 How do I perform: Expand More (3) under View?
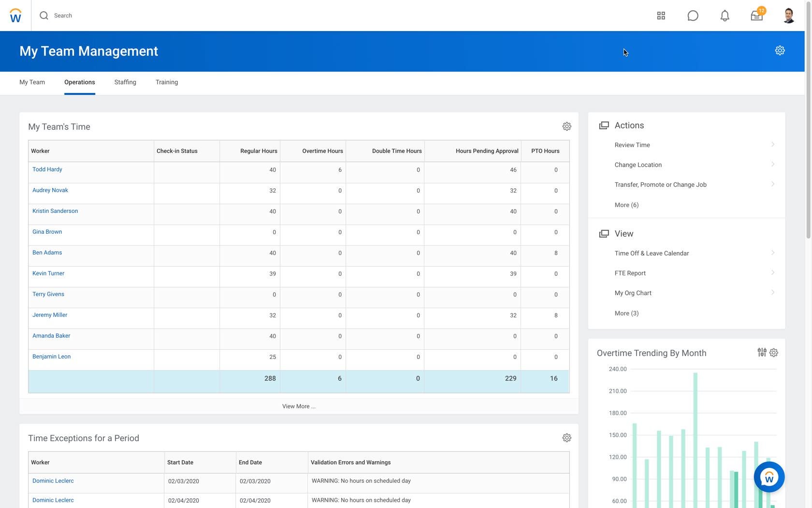[x=626, y=314]
